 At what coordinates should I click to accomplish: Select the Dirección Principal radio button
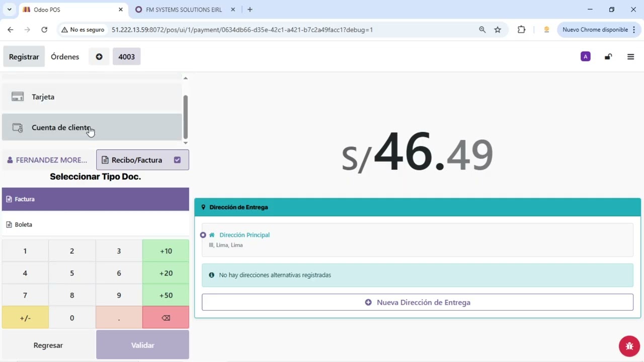pyautogui.click(x=203, y=235)
